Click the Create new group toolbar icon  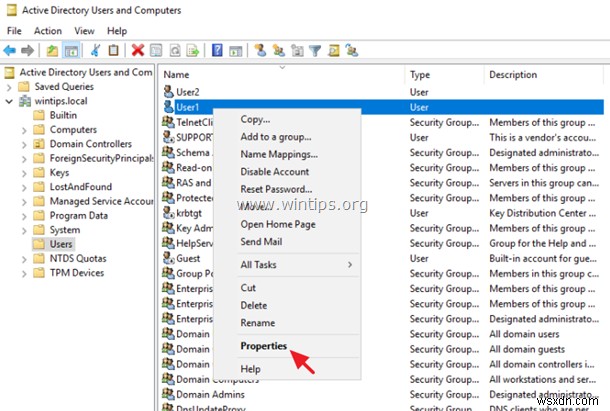click(279, 50)
